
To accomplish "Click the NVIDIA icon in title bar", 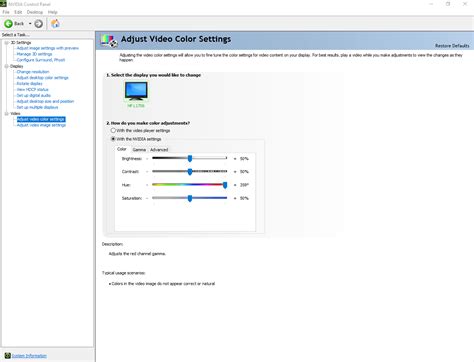I will [x=3, y=4].
